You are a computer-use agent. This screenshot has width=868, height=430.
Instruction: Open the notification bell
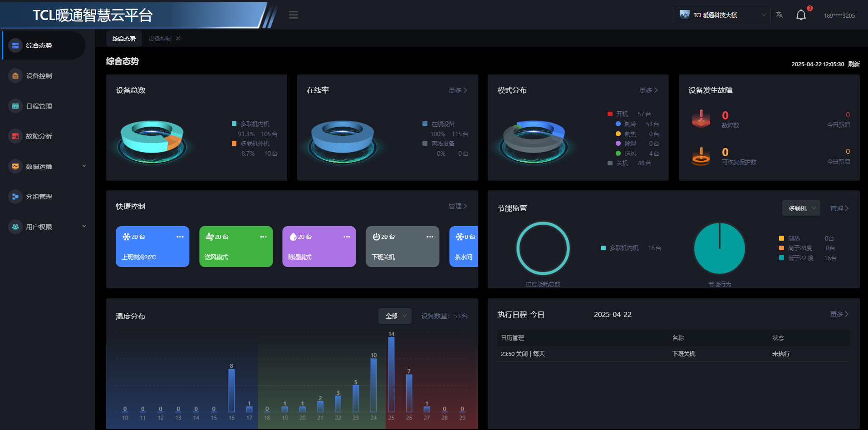tap(801, 15)
